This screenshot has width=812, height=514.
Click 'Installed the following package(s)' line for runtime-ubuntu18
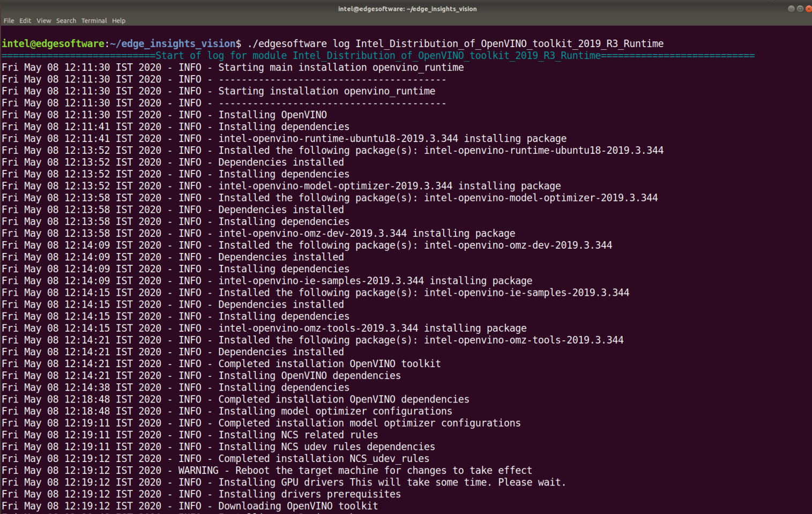pyautogui.click(x=333, y=150)
